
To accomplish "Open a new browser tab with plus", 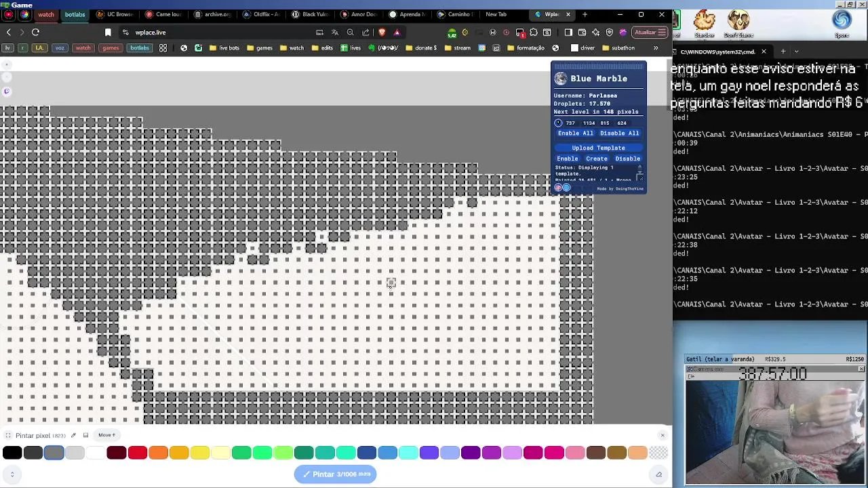I will [585, 14].
